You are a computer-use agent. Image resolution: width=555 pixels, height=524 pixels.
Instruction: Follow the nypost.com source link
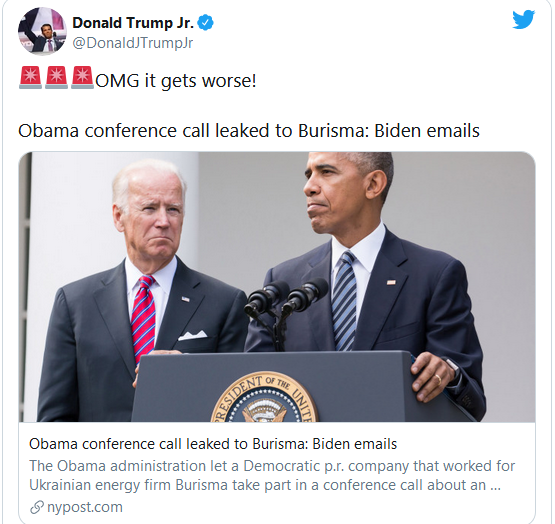pos(85,507)
